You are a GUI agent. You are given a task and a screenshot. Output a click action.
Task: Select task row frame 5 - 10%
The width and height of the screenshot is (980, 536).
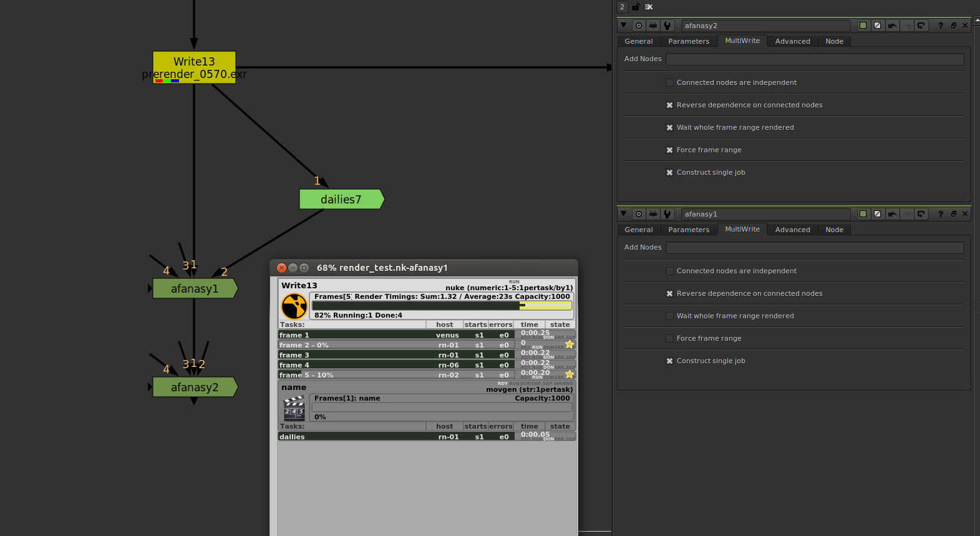click(427, 375)
